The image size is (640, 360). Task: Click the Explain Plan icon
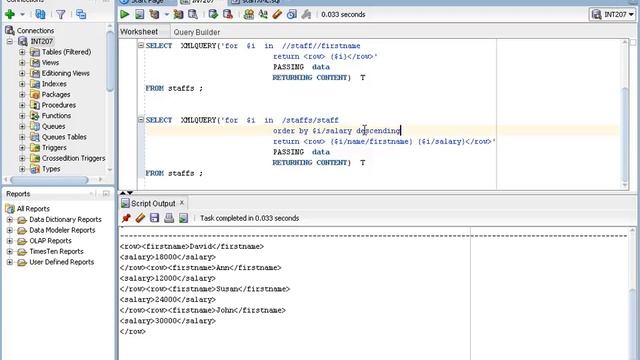point(154,14)
